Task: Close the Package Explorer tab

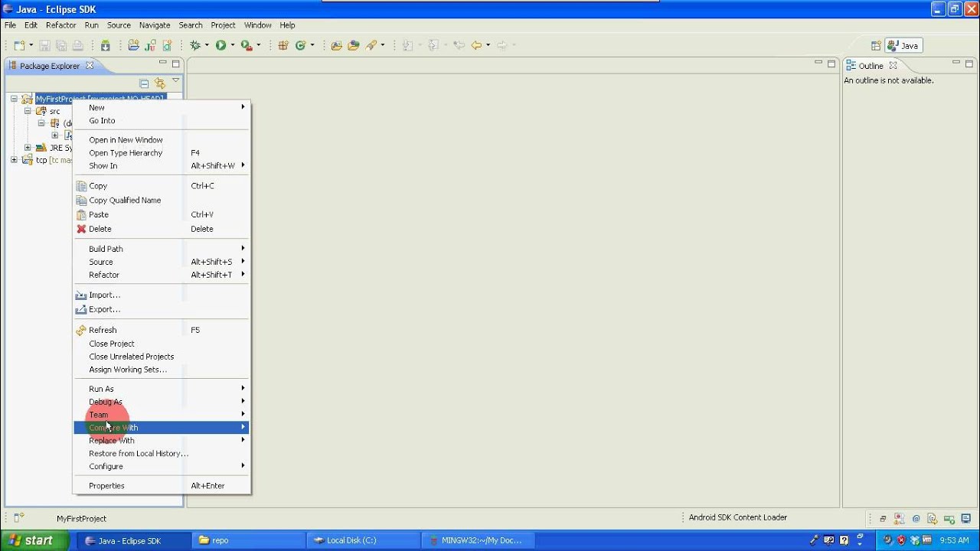Action: 90,66
